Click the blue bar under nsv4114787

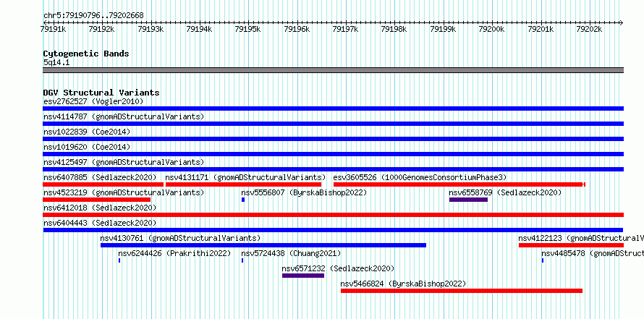click(333, 124)
